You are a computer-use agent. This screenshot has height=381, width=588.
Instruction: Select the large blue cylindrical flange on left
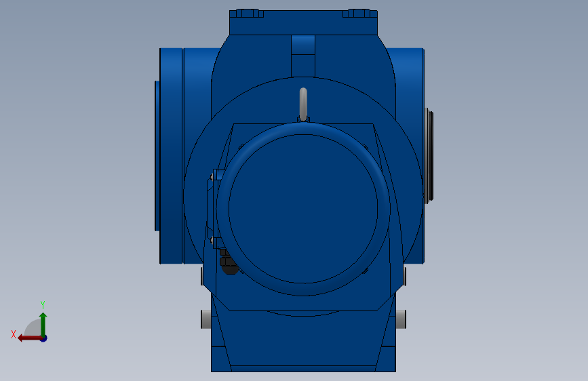171,156
